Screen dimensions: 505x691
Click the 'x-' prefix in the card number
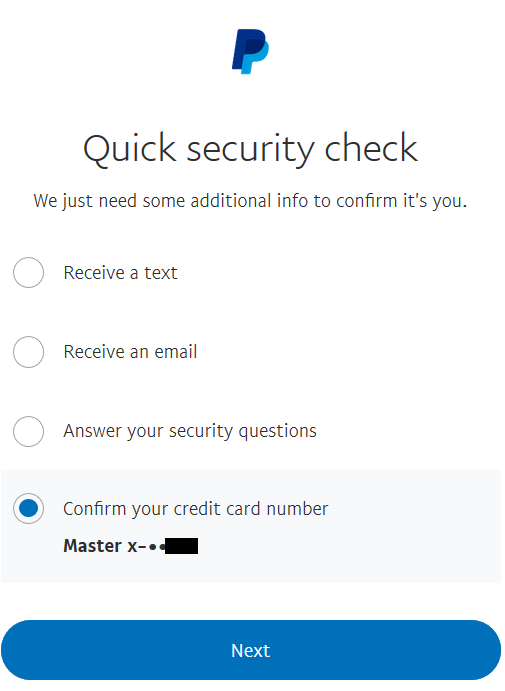pos(137,547)
